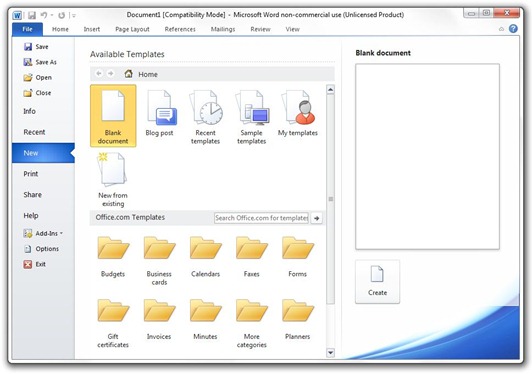Select the Blank document template
This screenshot has width=532, height=374.
[x=113, y=116]
